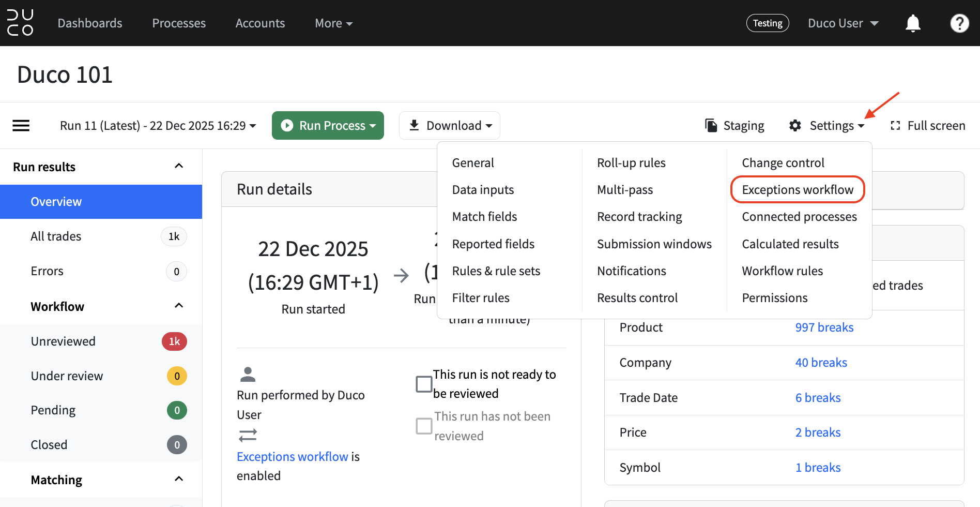
Task: Select General in Settings menu
Action: (473, 163)
